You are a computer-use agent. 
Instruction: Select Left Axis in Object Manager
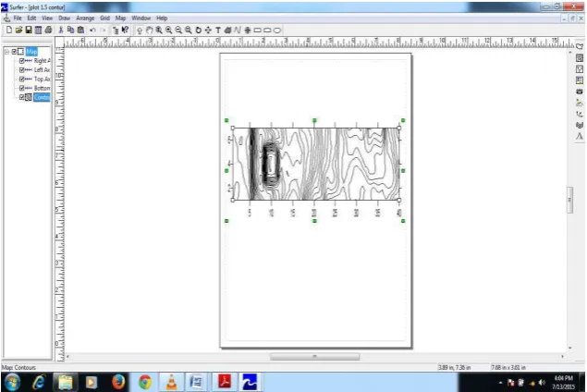(42, 70)
